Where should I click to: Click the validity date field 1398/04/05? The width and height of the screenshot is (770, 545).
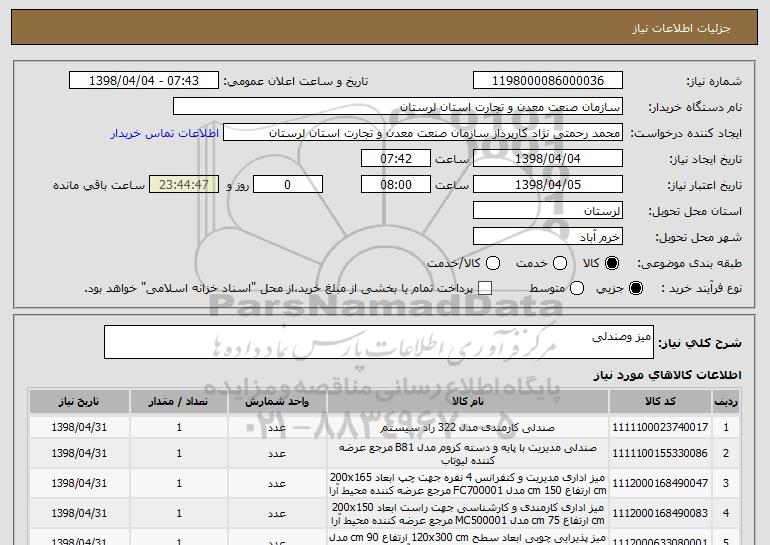[x=548, y=185]
